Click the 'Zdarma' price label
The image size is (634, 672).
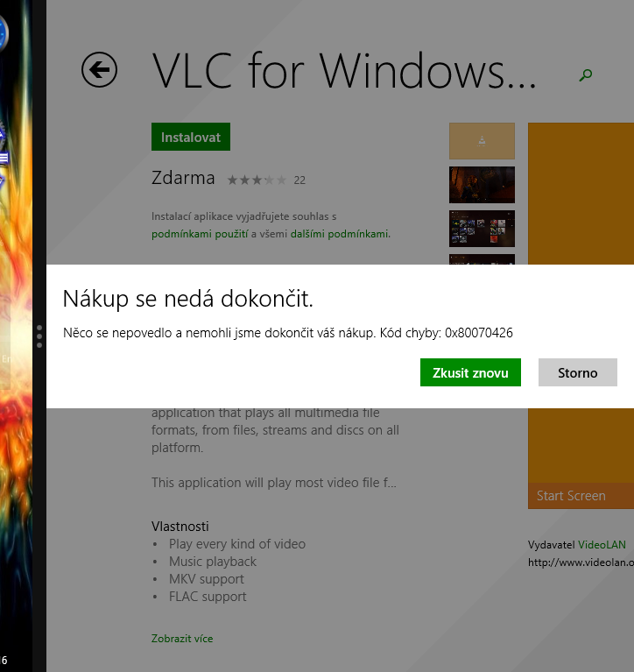tap(183, 178)
